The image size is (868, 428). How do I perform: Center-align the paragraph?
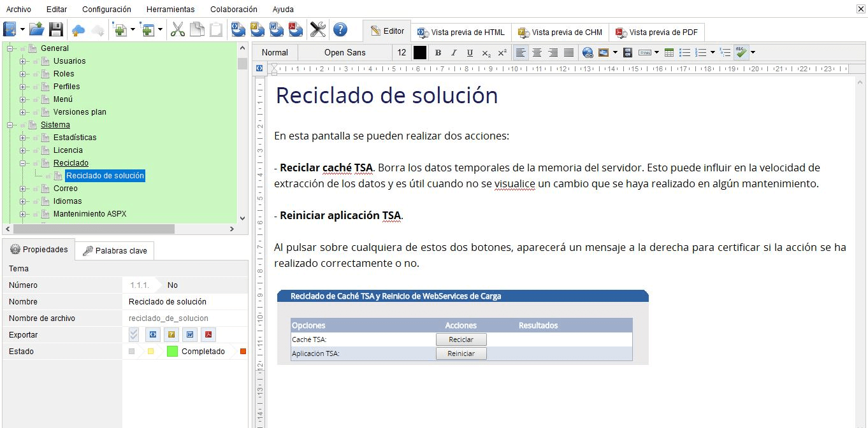pos(537,53)
